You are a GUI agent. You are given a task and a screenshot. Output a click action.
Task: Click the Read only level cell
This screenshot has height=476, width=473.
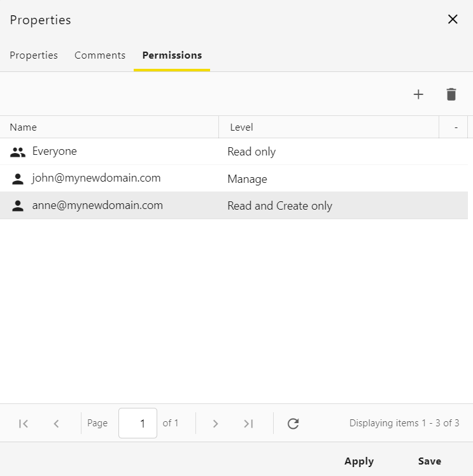(x=251, y=152)
